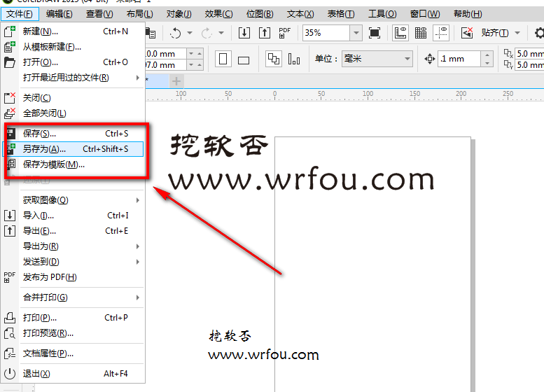Toggle show rulers button
544x392 pixels.
click(x=400, y=33)
